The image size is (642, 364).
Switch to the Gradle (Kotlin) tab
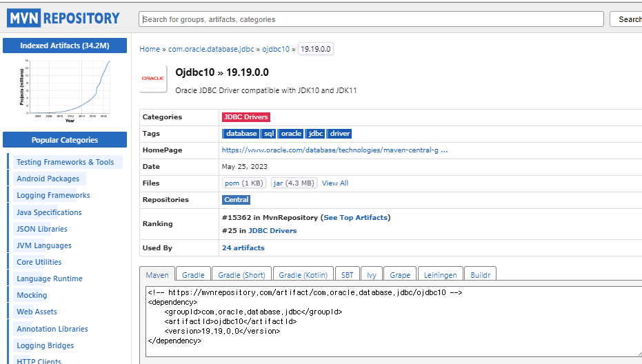303,274
